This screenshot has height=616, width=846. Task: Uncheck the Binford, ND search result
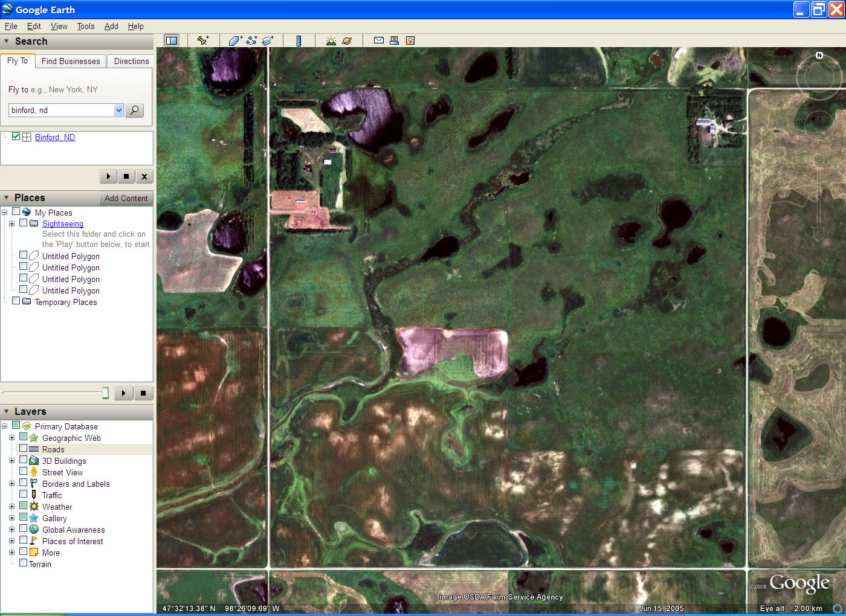[x=16, y=136]
